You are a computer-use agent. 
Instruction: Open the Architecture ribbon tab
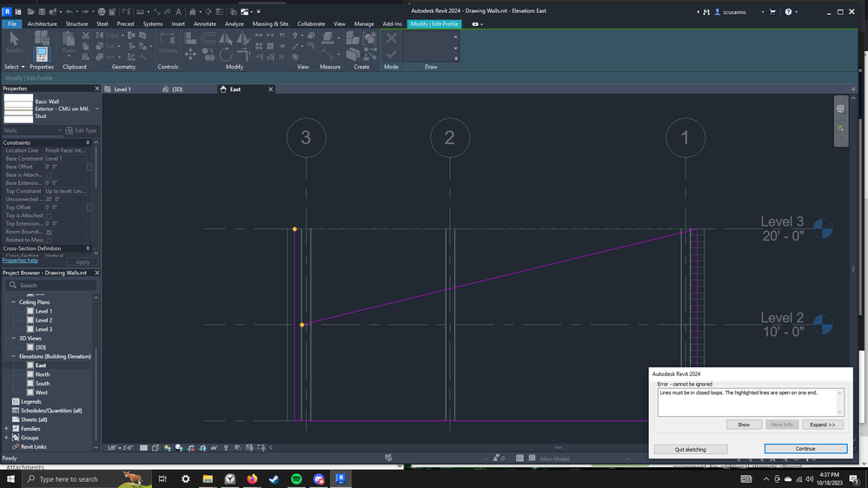point(42,23)
